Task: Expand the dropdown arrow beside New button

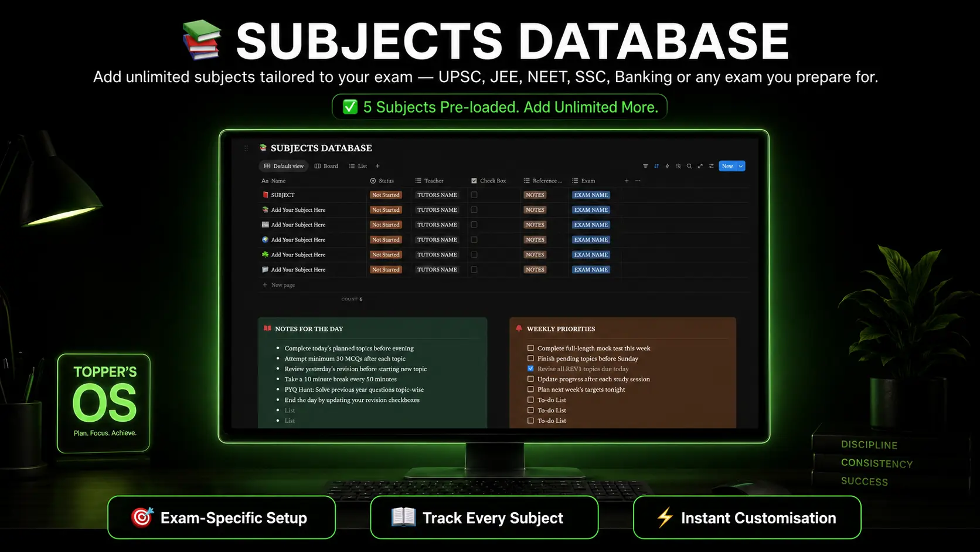Action: click(x=741, y=166)
